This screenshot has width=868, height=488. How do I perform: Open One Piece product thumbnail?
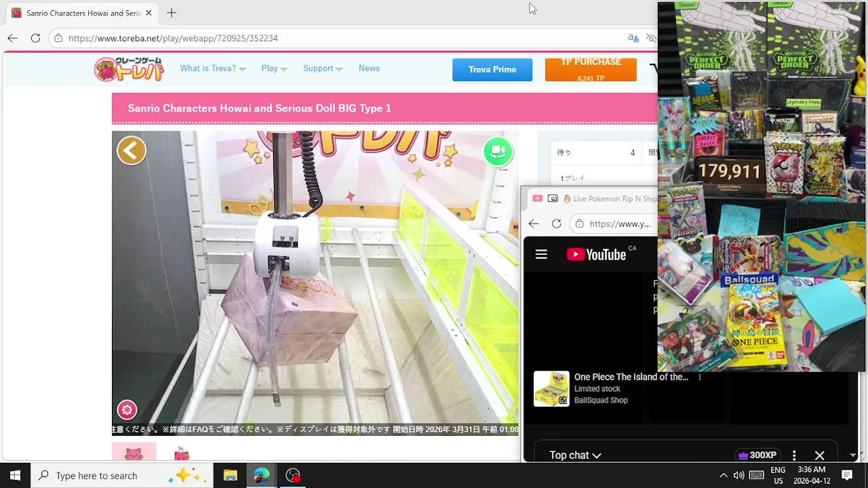coord(551,388)
